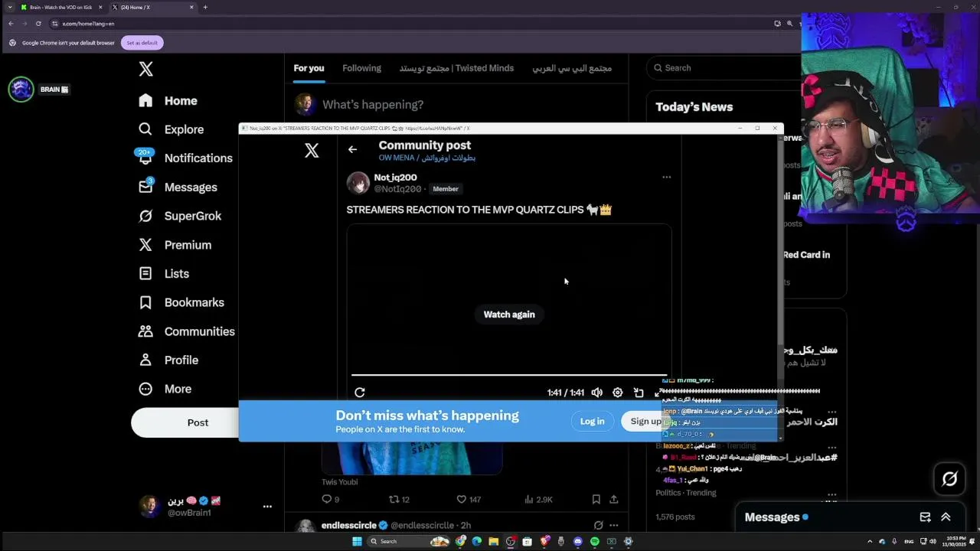
Task: Open three-dot menu on endlesscircle post
Action: (x=614, y=526)
